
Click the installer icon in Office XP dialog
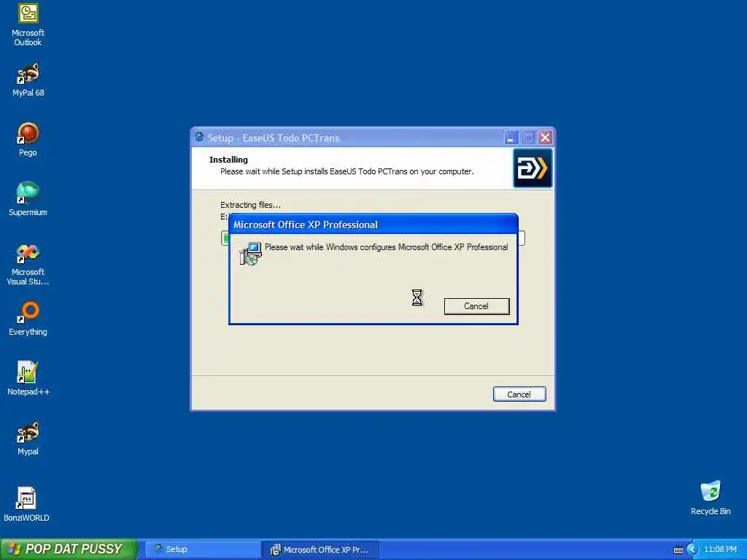coord(250,254)
